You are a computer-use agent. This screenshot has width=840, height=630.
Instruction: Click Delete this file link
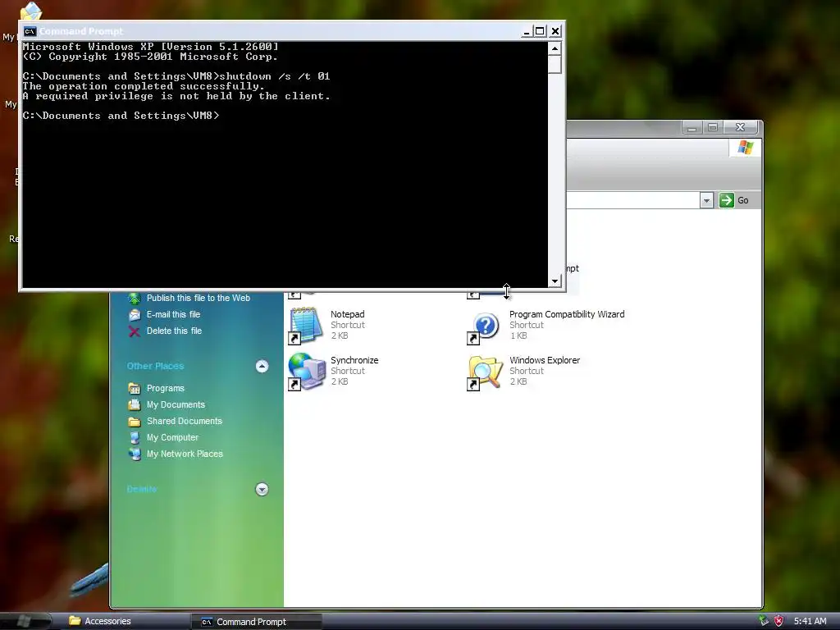pos(174,331)
